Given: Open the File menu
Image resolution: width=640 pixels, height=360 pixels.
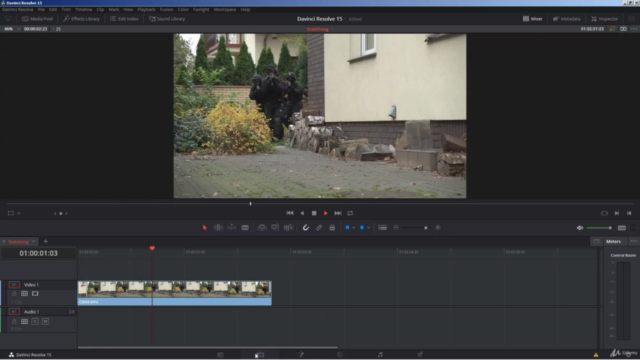Looking at the screenshot, I should tap(41, 9).
